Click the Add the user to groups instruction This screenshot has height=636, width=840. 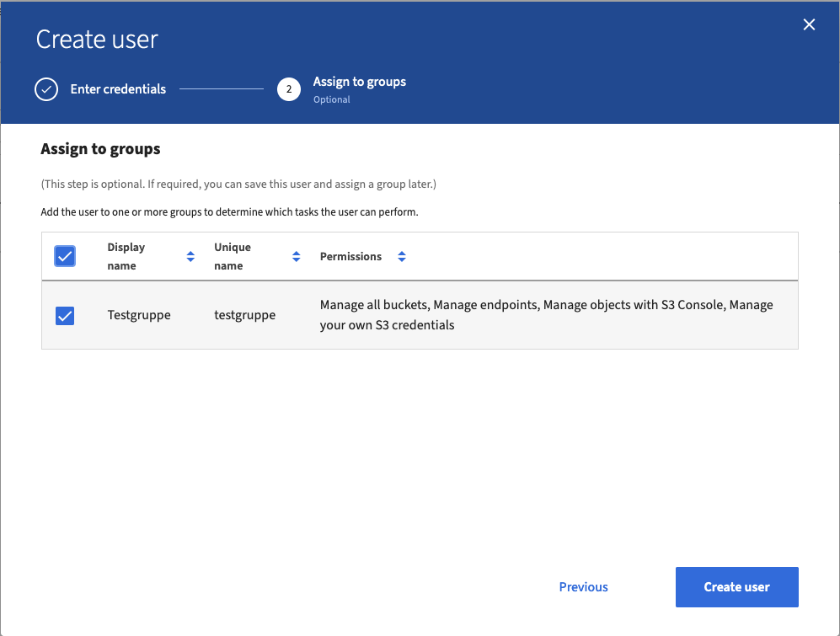(229, 212)
